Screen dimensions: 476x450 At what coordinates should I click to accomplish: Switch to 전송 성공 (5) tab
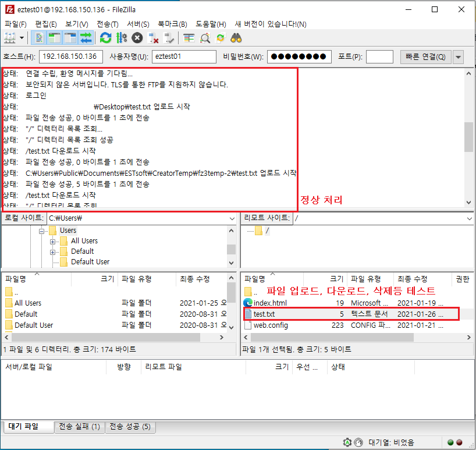130,427
